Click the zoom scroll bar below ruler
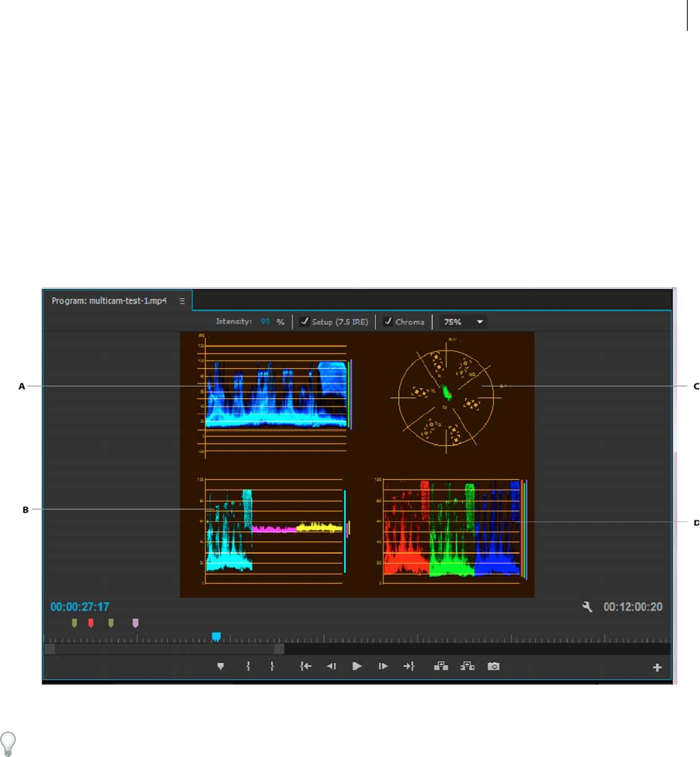700x757 pixels. (165, 649)
